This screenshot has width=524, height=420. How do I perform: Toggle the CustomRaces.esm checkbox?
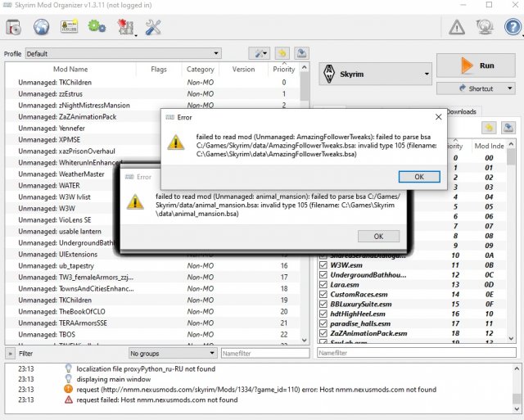[323, 295]
